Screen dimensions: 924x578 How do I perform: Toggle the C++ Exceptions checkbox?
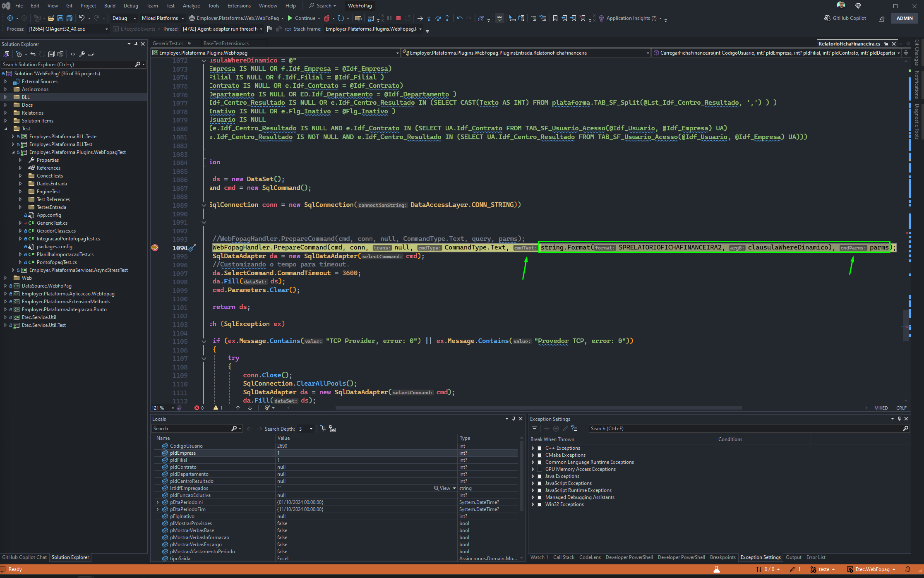point(540,448)
